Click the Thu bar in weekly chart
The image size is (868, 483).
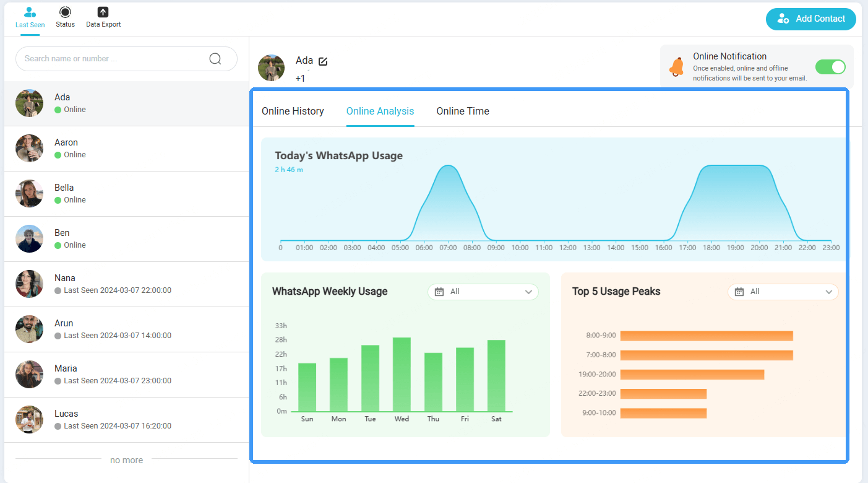[x=433, y=383]
